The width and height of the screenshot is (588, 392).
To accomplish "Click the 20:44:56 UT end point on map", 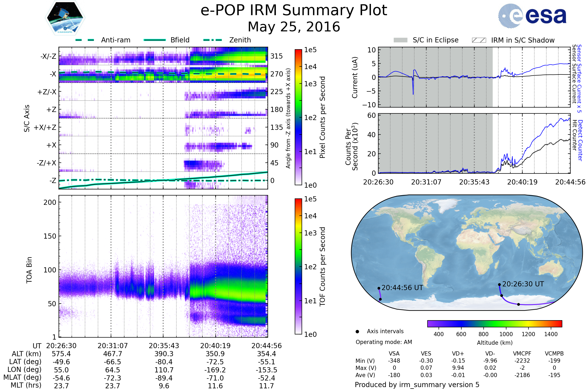I will pos(379,288).
